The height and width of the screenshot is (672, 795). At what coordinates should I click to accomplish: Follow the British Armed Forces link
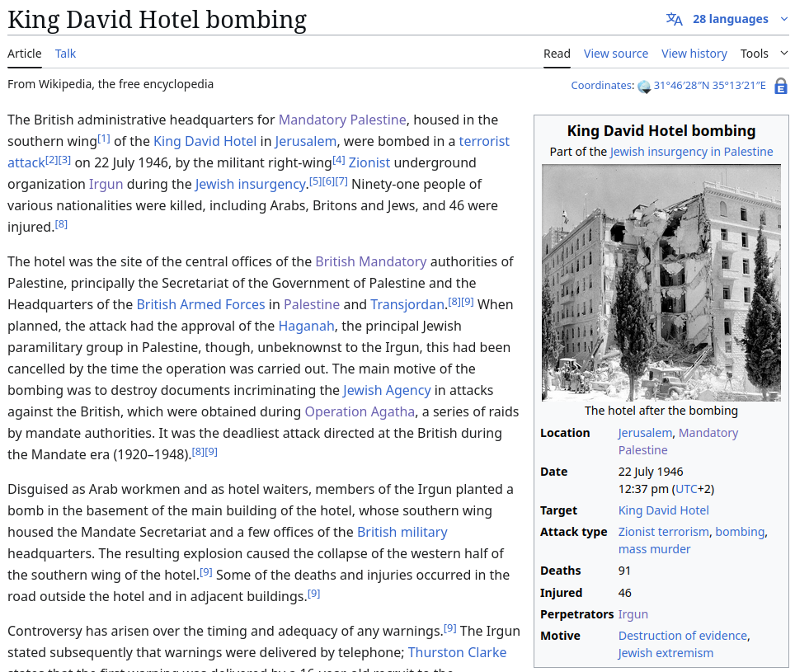(200, 304)
